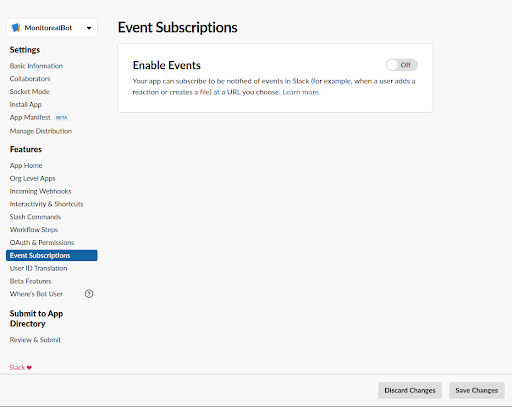The height and width of the screenshot is (407, 512).
Task: Open Basic Information settings
Action: [36, 66]
